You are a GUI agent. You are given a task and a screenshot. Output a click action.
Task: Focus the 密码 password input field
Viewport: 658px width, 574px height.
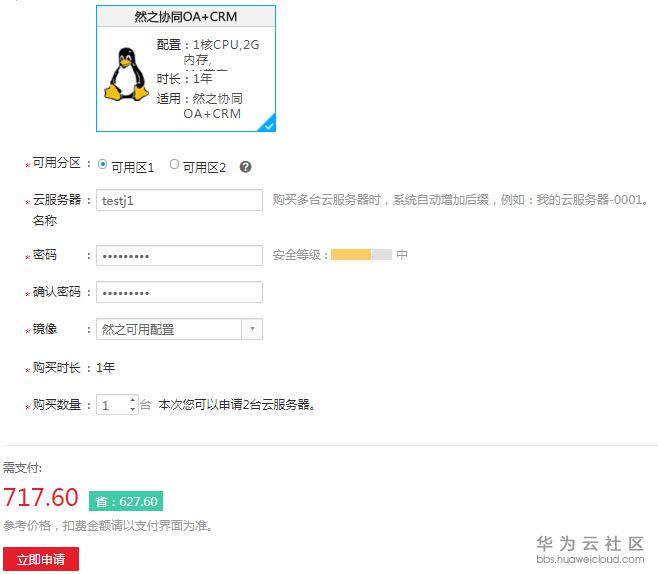tap(180, 256)
